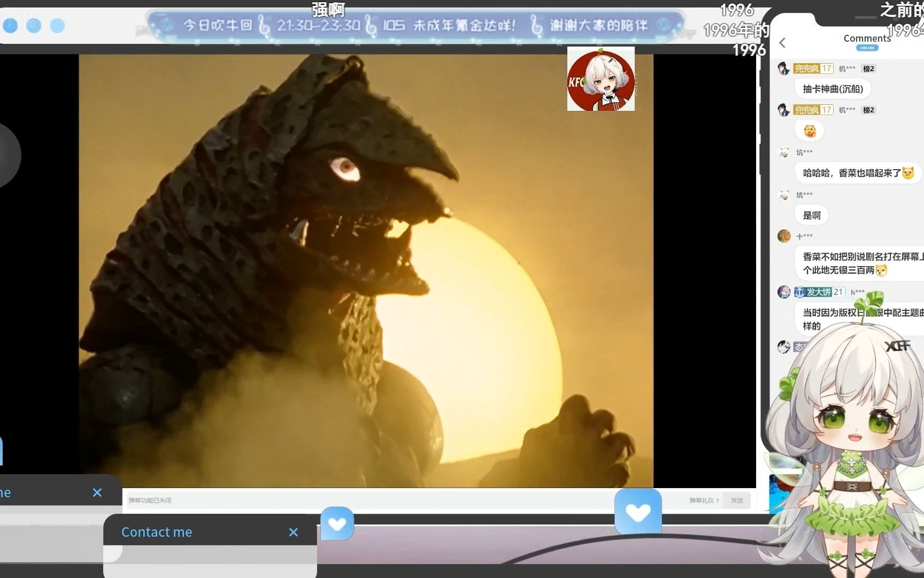Click the banner text 未成年氪金达咩!
Image resolution: width=924 pixels, height=578 pixels.
click(x=465, y=25)
